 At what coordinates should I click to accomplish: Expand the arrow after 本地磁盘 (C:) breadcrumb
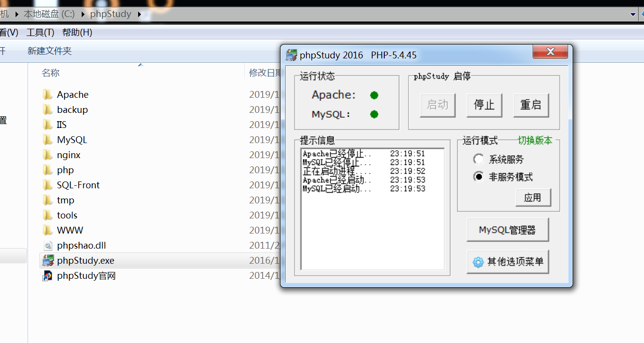(83, 14)
